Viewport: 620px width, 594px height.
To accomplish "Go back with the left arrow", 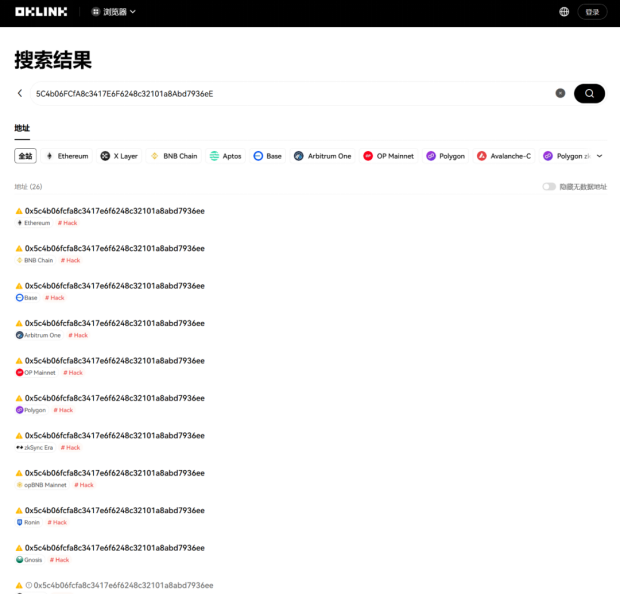I will pyautogui.click(x=20, y=93).
